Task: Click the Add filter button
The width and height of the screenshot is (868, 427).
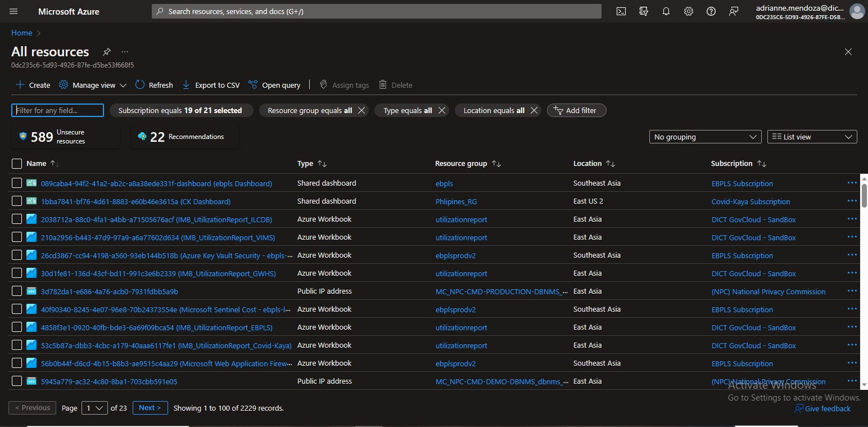Action: (x=576, y=110)
